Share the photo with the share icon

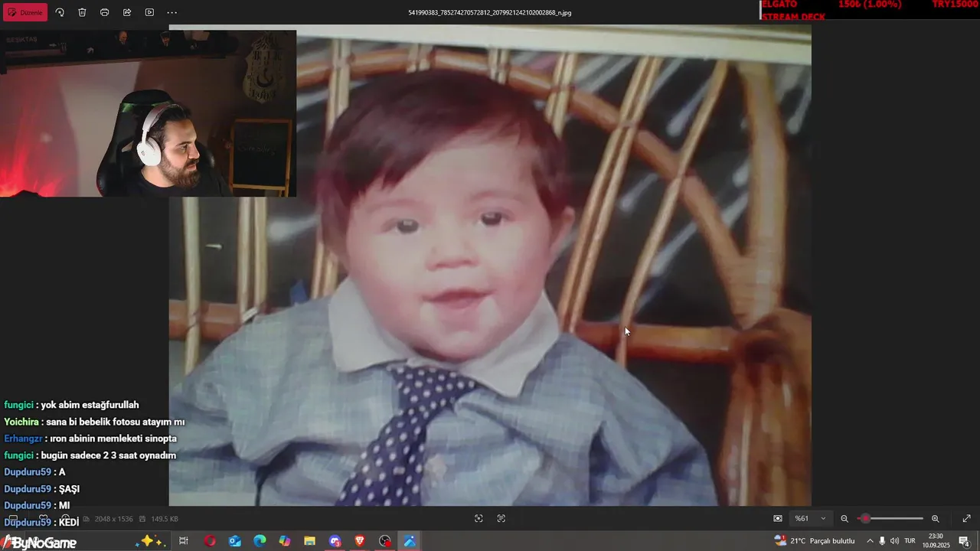(x=127, y=12)
